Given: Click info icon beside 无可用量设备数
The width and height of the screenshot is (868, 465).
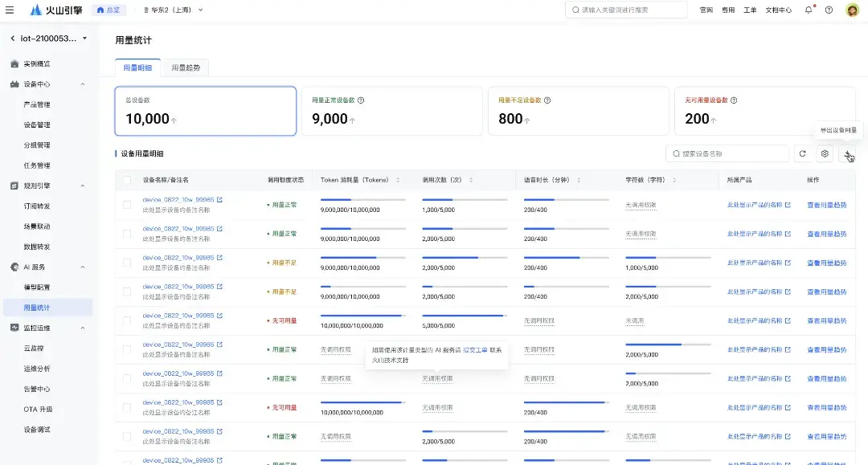Looking at the screenshot, I should tap(734, 100).
